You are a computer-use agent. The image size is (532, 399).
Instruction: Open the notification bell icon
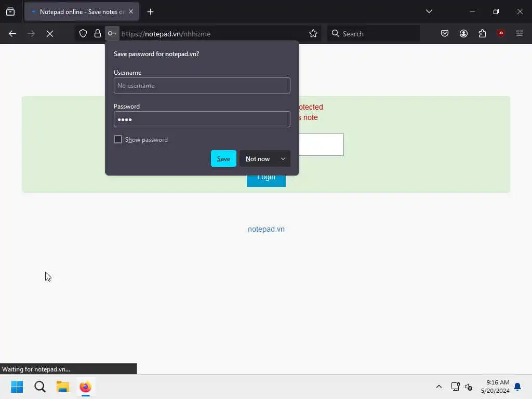[x=517, y=387]
